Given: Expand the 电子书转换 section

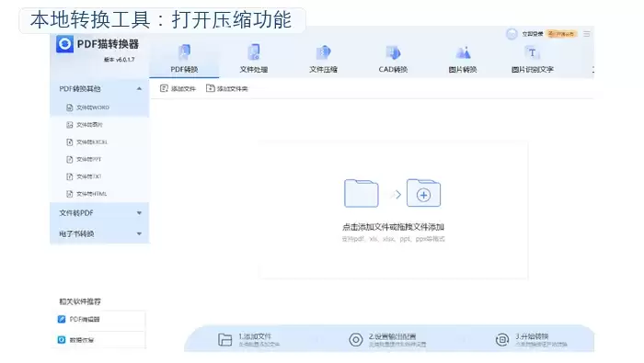Looking at the screenshot, I should pyautogui.click(x=99, y=233).
